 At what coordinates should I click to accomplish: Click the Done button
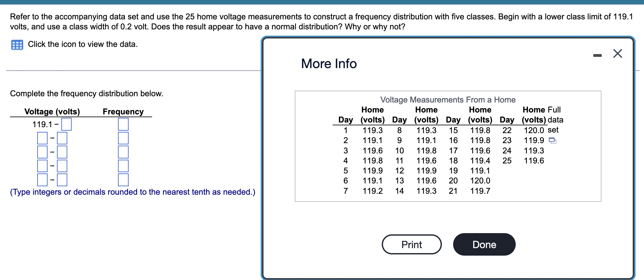click(484, 244)
